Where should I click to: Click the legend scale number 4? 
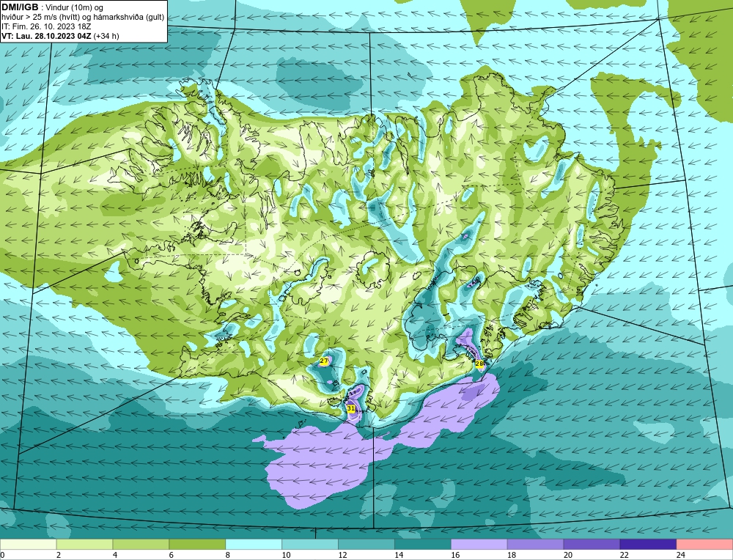(x=115, y=555)
